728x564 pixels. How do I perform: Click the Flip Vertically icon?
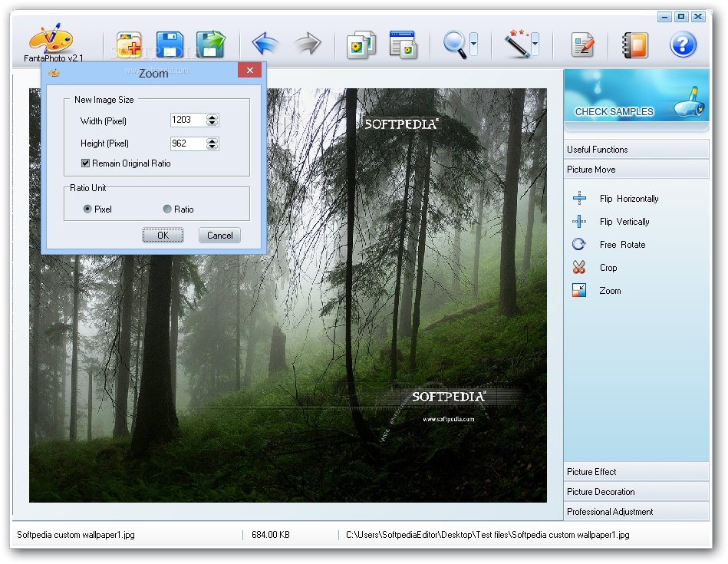click(x=579, y=221)
